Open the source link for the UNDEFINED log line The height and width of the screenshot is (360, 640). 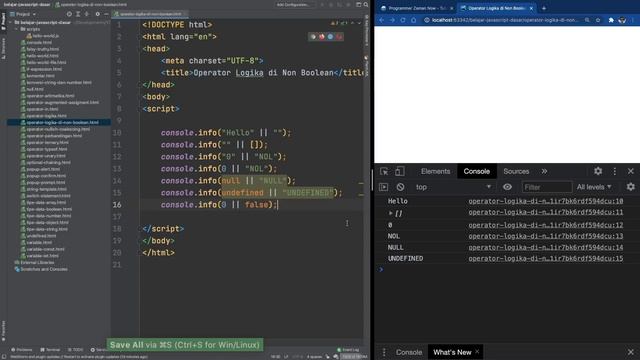[x=546, y=258]
